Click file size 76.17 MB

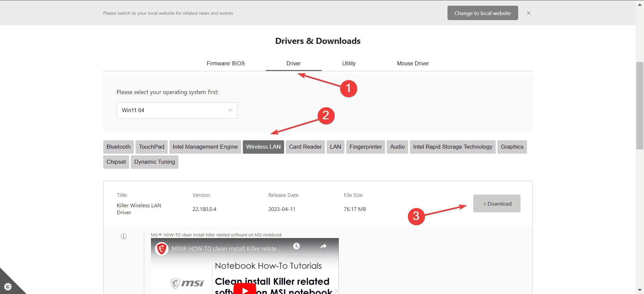click(x=355, y=209)
